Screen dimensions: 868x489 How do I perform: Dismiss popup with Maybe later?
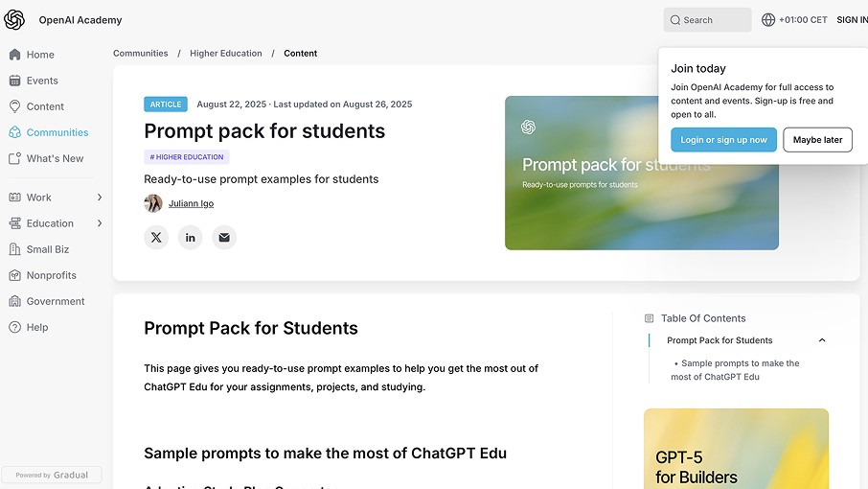pos(817,140)
